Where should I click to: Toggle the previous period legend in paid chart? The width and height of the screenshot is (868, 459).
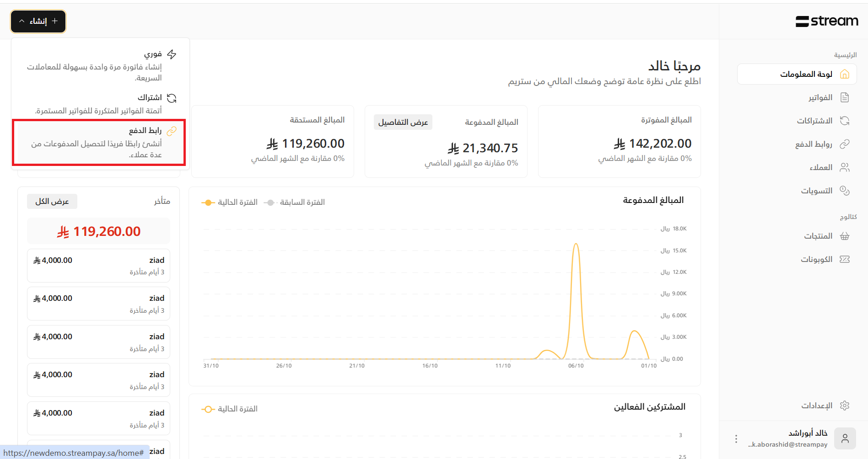295,202
